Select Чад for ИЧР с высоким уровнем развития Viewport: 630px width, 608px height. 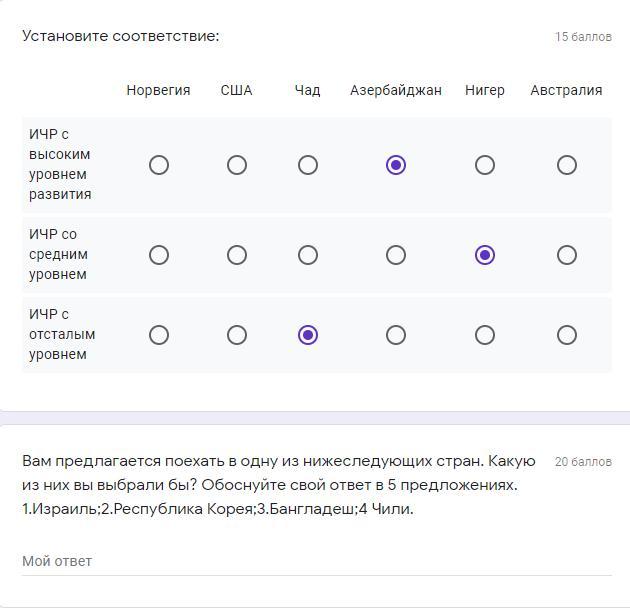pos(307,165)
